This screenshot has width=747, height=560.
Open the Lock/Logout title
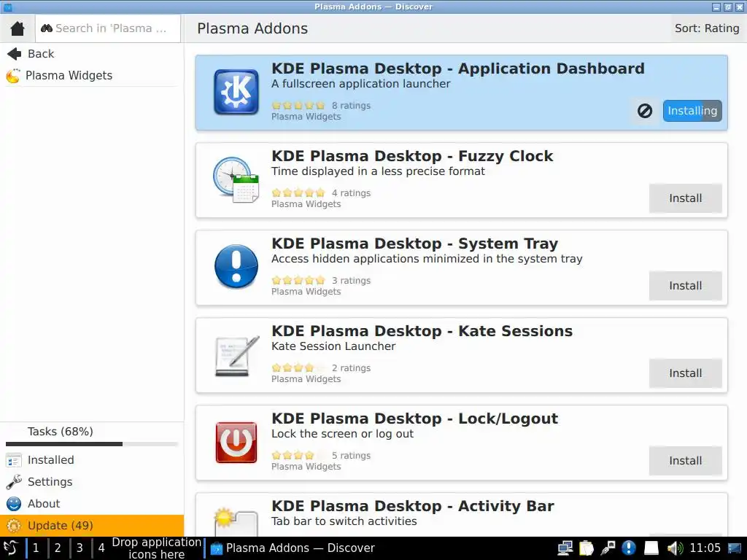point(414,419)
